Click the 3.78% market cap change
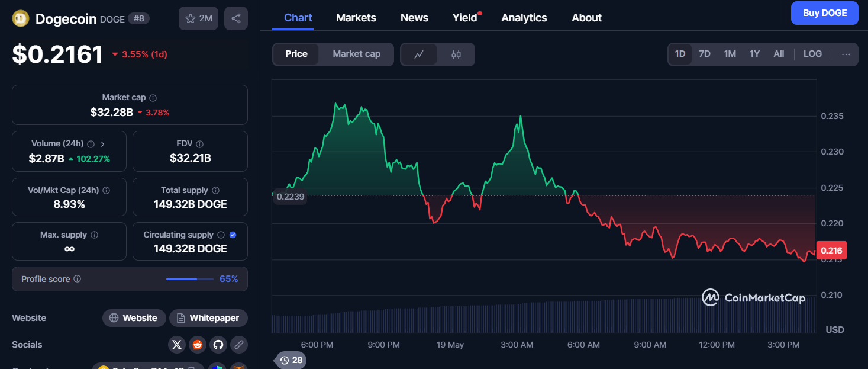 [x=157, y=113]
